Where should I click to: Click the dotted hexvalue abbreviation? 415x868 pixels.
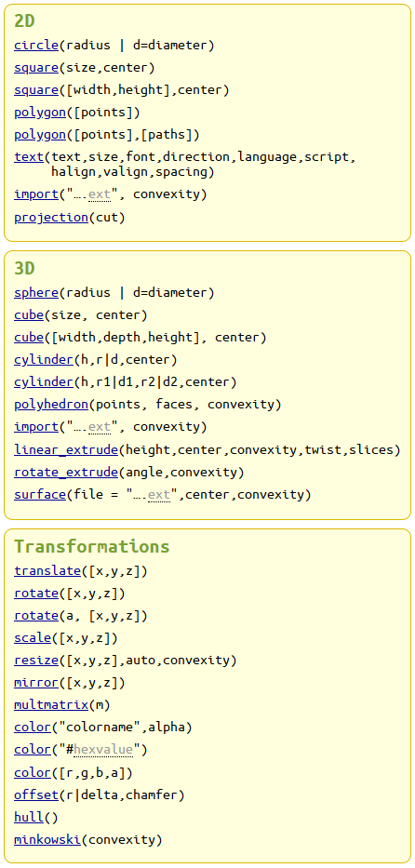[103, 750]
